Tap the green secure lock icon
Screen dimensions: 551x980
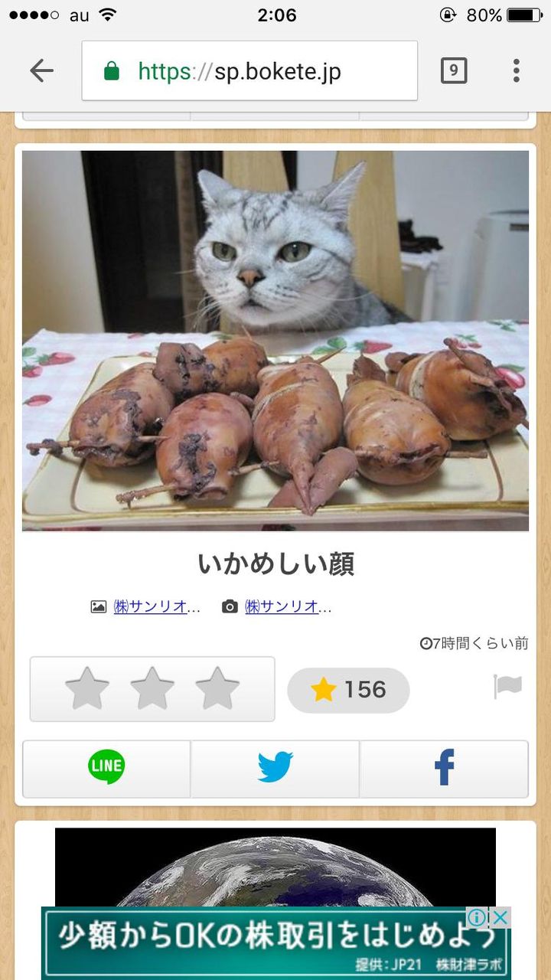tap(112, 71)
